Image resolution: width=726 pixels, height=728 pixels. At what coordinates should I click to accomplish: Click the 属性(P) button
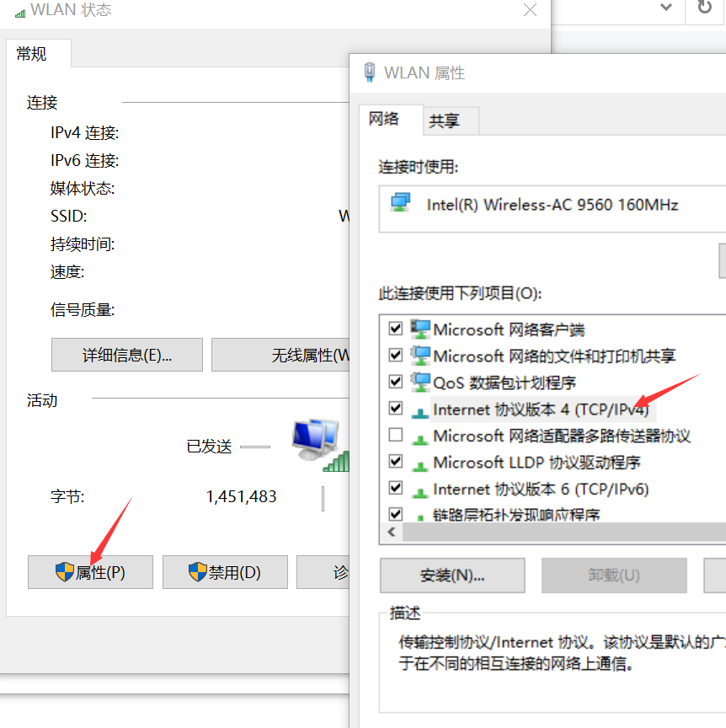90,572
